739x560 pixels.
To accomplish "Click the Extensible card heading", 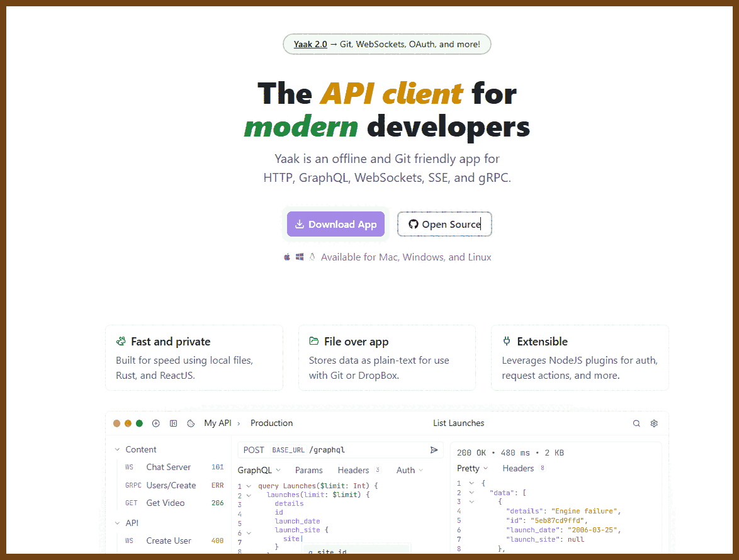I will click(542, 342).
